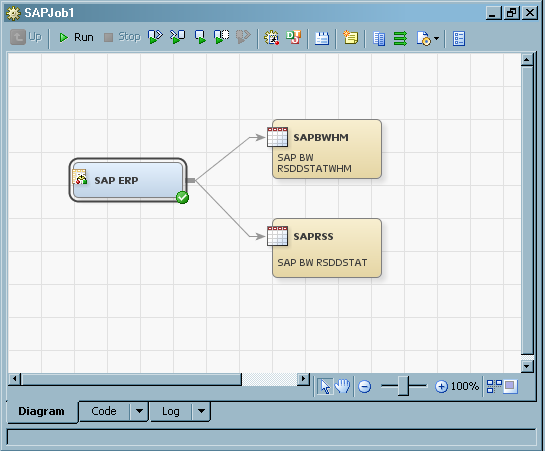Open the Log tab dropdown arrow

[x=201, y=412]
